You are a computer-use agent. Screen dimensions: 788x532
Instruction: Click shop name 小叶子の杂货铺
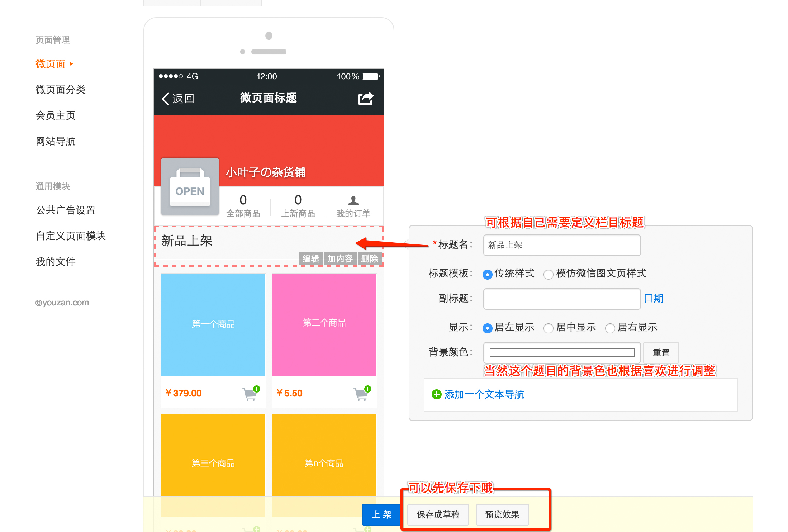[x=266, y=172]
